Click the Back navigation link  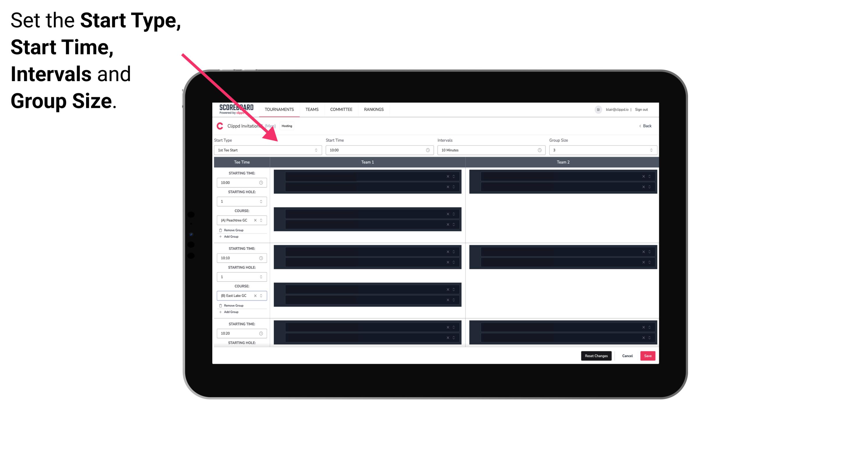[646, 125]
